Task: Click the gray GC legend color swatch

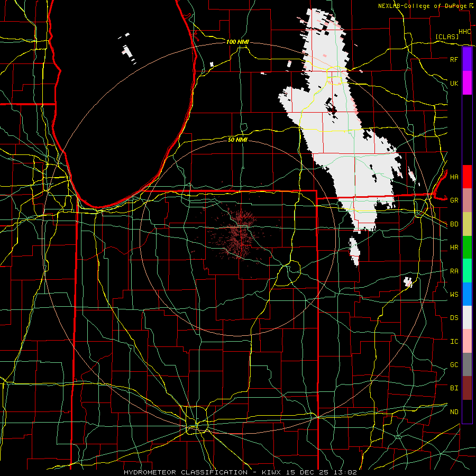Action: pos(467,364)
